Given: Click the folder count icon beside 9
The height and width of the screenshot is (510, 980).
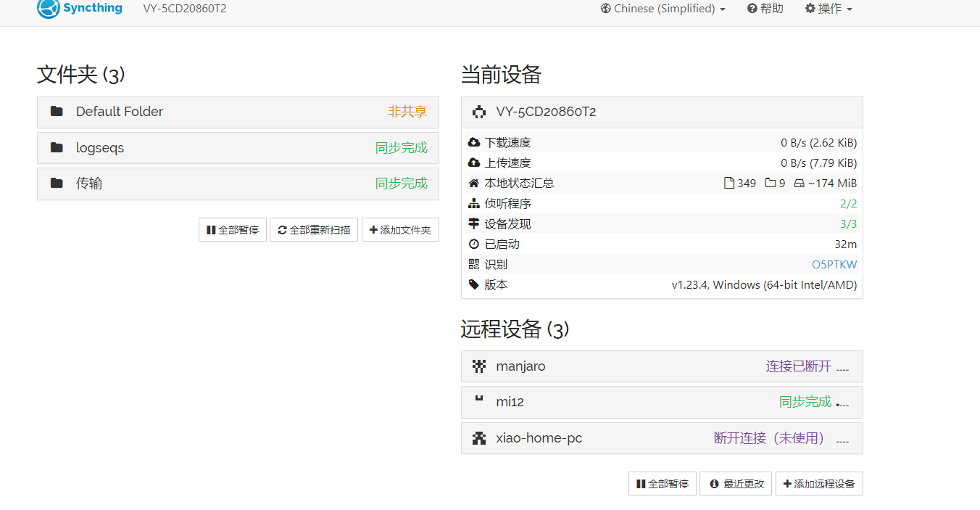Looking at the screenshot, I should point(771,183).
